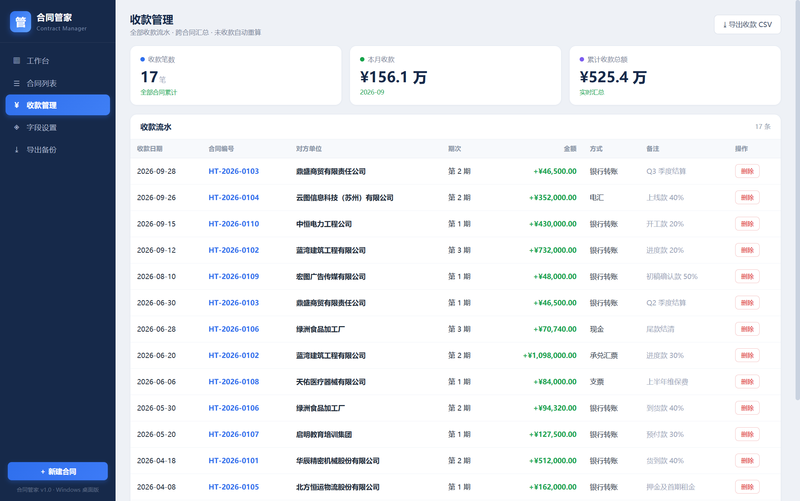Click the 工作台 sidebar icon

pyautogui.click(x=17, y=61)
